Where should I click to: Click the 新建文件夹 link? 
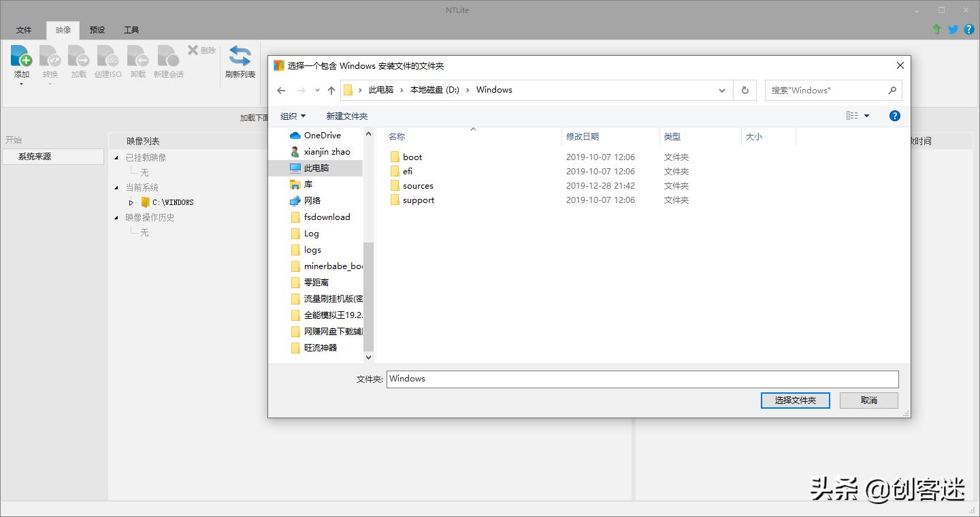347,116
